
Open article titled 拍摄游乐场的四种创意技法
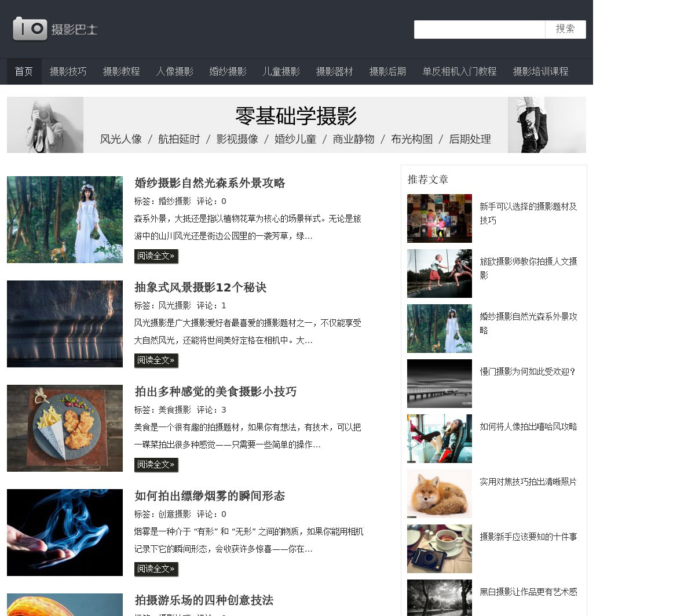point(204,600)
